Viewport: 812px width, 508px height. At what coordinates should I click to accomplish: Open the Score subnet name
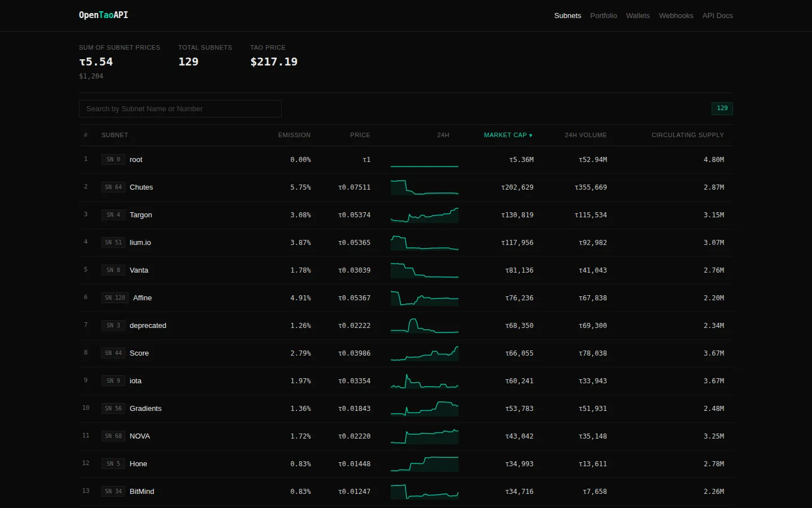click(139, 353)
